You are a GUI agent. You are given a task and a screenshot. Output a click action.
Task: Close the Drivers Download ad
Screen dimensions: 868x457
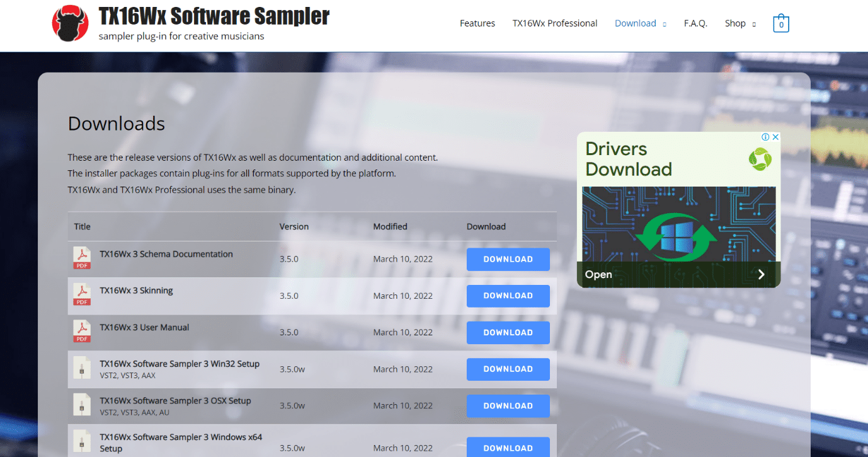[x=776, y=137]
